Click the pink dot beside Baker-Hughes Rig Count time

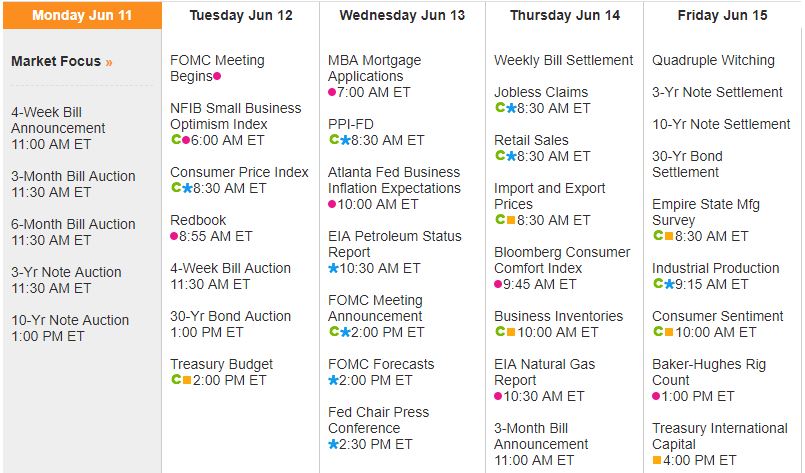tap(657, 396)
